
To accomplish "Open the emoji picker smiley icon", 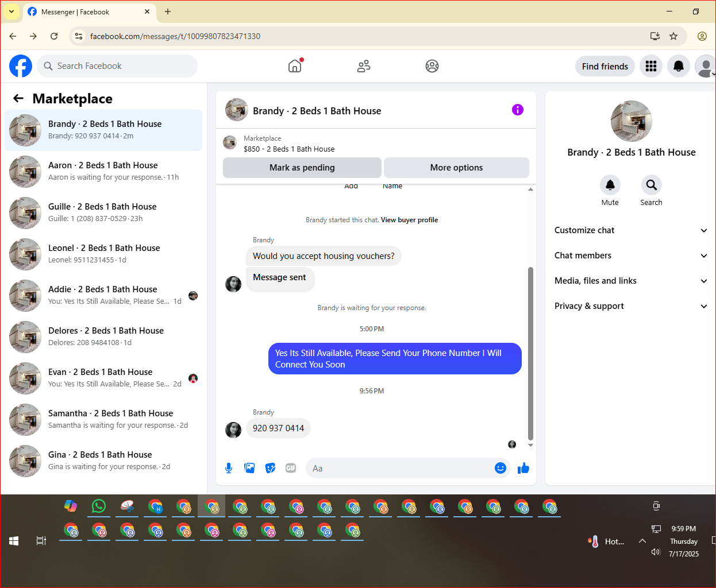I will coord(501,468).
